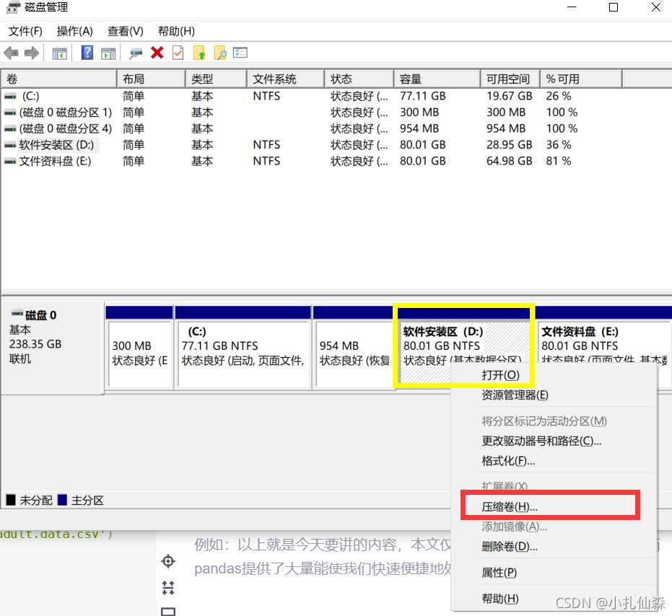Click the crosshair target icon in the background page
672x616 pixels.
pyautogui.click(x=168, y=561)
